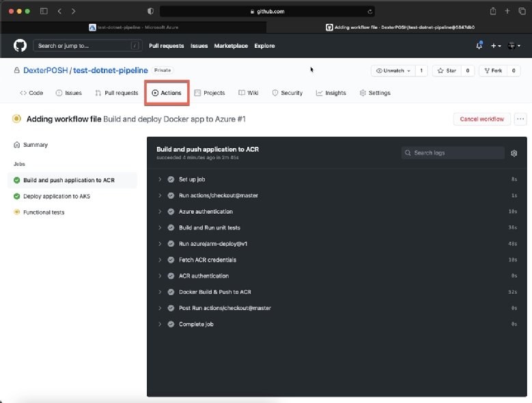Open Issues in top navigation

199,46
